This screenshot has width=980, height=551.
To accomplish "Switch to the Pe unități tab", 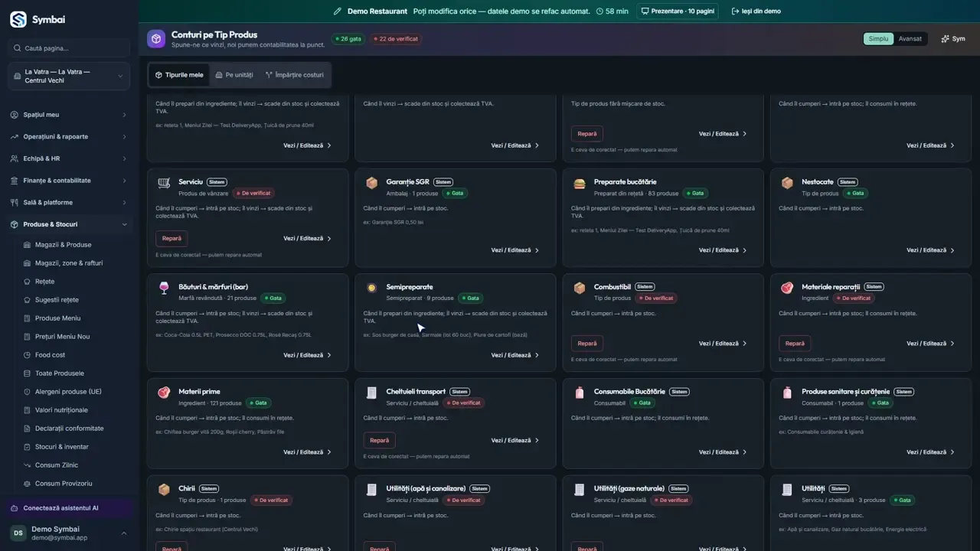I will (x=234, y=75).
